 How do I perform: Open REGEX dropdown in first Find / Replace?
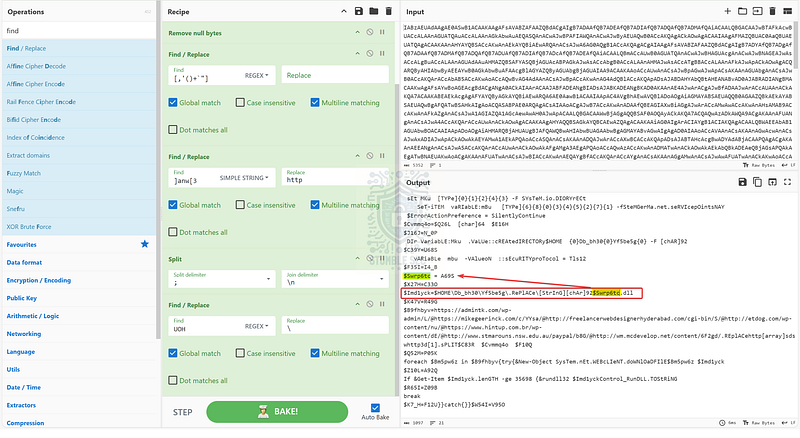257,75
